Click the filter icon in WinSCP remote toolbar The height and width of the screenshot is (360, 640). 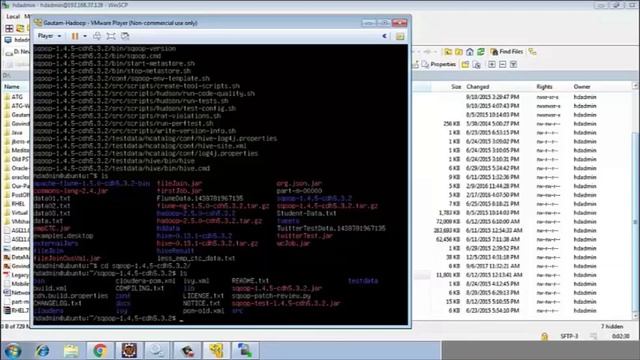(513, 64)
